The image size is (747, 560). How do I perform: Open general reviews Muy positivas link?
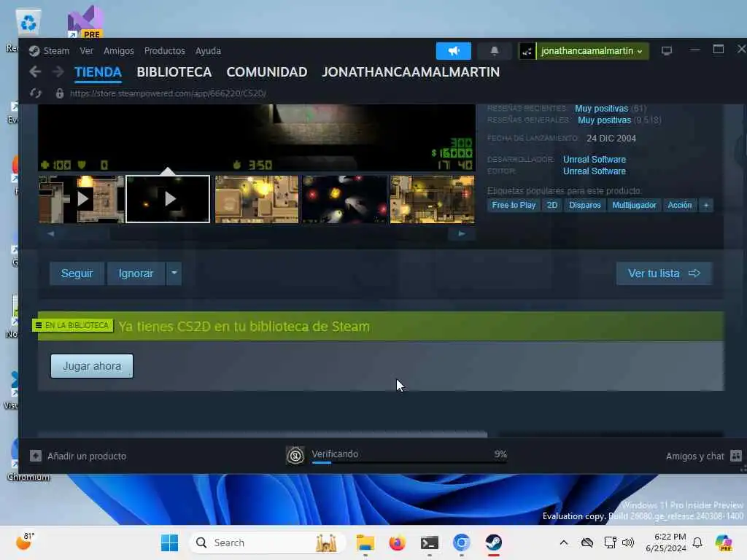[x=604, y=120]
